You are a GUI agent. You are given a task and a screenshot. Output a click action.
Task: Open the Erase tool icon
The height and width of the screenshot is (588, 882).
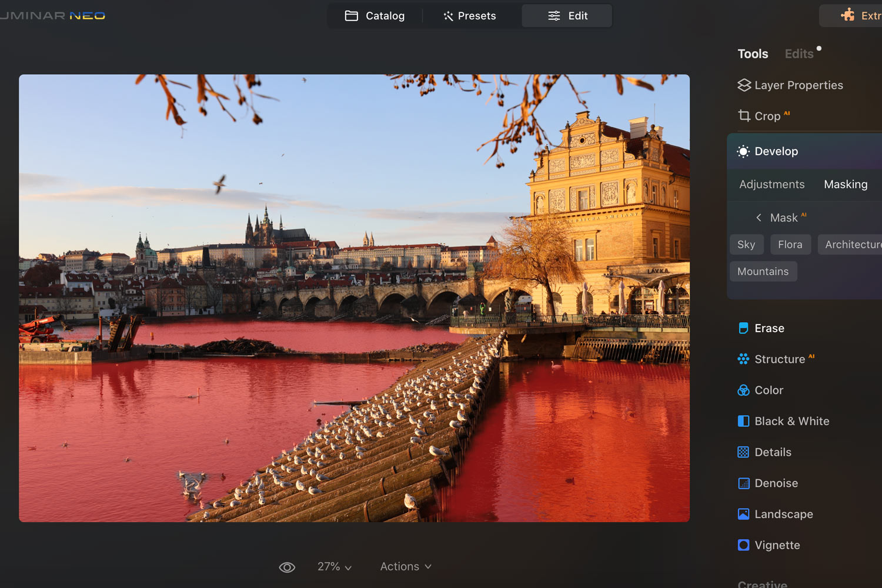click(x=743, y=328)
